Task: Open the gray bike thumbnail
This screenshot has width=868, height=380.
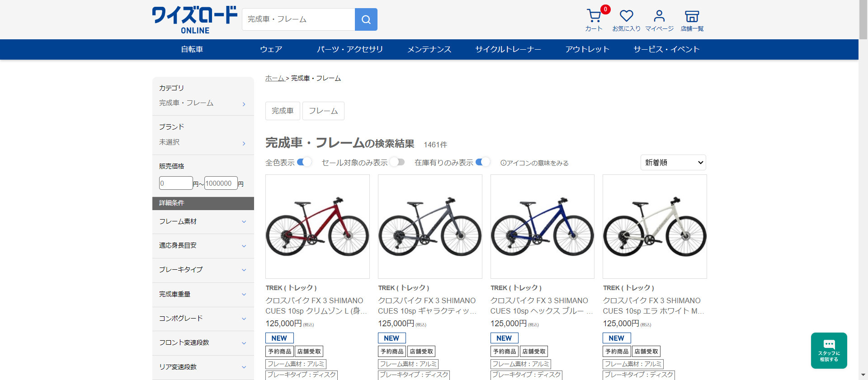Action: (430, 227)
